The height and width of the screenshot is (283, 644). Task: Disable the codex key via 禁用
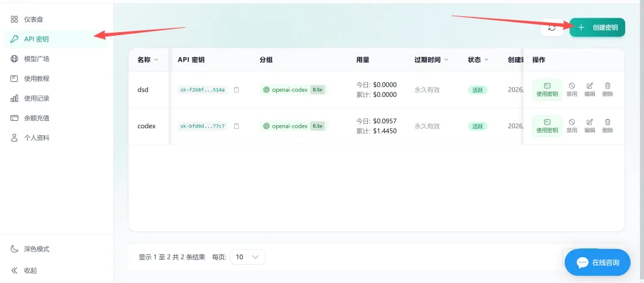coord(572,126)
